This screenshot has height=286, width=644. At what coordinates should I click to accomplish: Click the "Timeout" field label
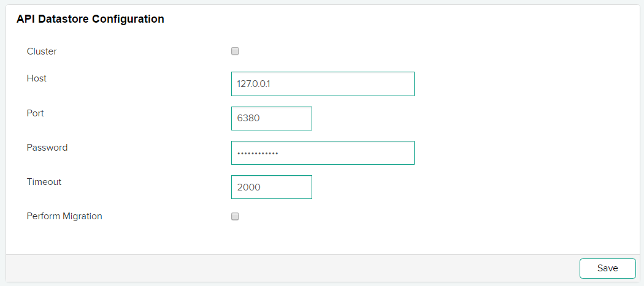[44, 182]
